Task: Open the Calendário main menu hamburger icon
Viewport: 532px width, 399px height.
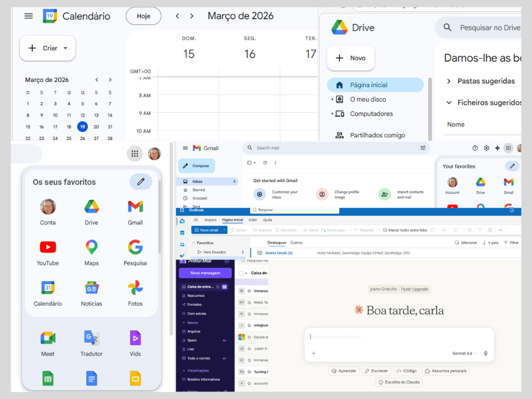Action: point(29,16)
